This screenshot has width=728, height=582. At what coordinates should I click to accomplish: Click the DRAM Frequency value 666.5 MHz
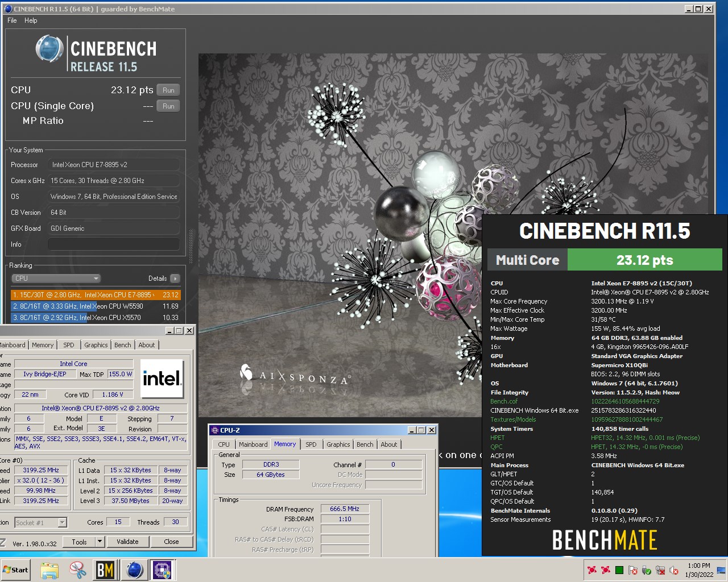[x=345, y=509]
